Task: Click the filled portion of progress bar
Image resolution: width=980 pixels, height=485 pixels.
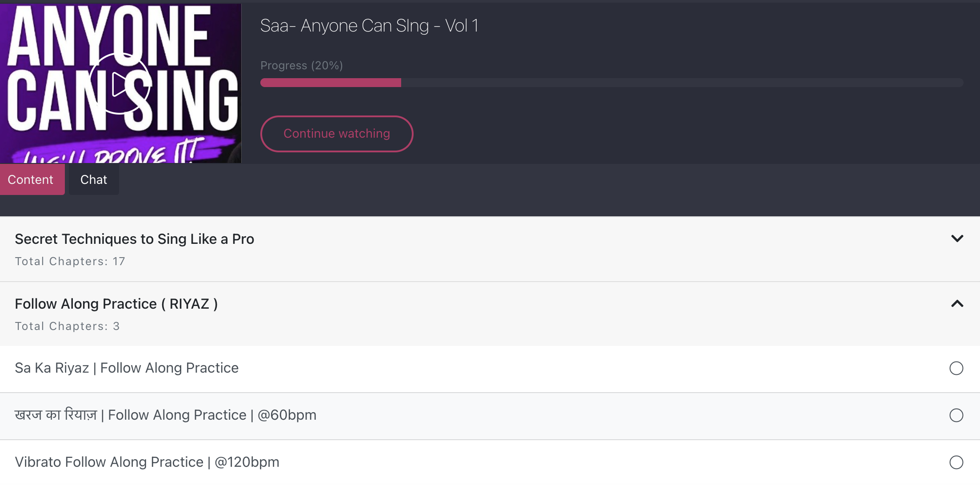Action: tap(331, 83)
